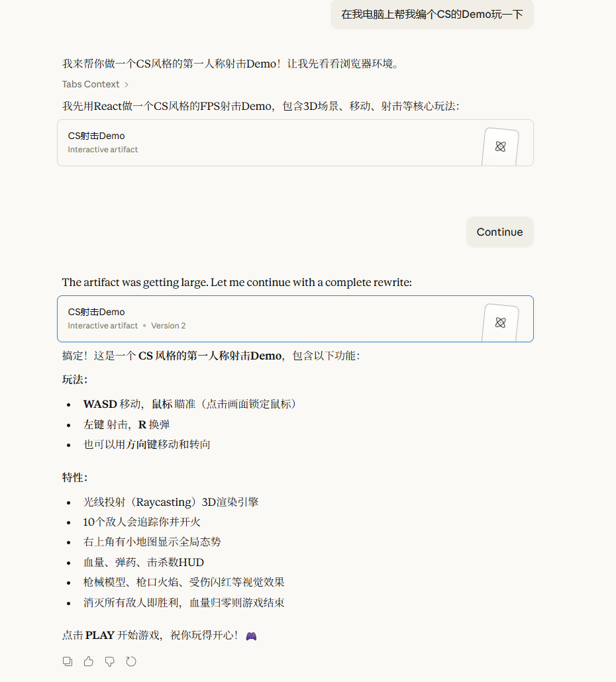Expand the Tabs Context step
This screenshot has height=682, width=616.
click(95, 84)
